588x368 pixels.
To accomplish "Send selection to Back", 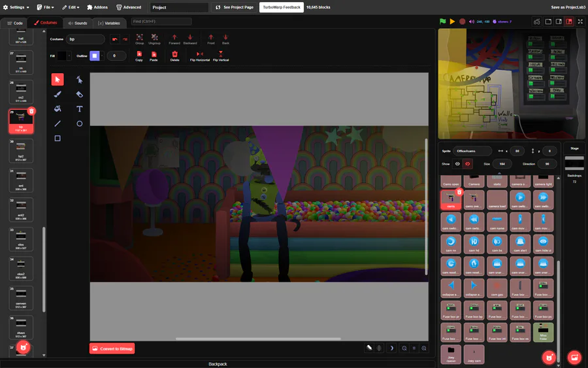I will click(225, 39).
